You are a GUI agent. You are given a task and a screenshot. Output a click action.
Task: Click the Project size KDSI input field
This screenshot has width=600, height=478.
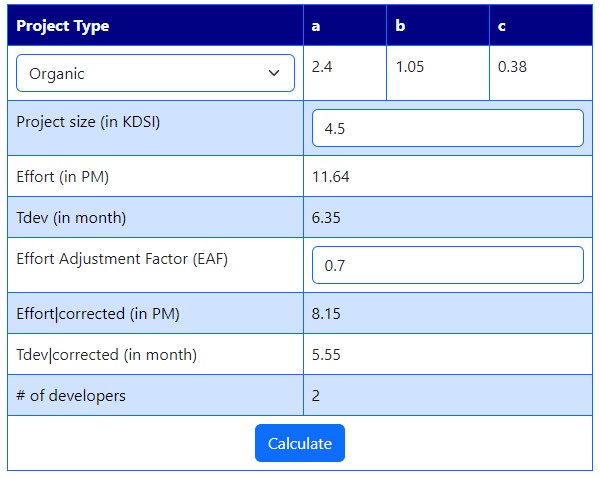pyautogui.click(x=448, y=128)
